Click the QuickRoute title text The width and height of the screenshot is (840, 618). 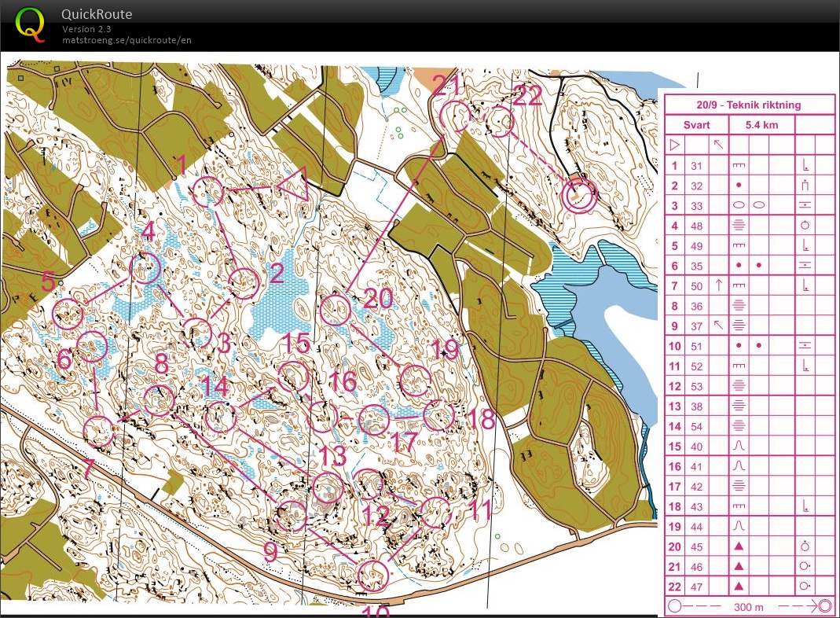click(x=97, y=14)
